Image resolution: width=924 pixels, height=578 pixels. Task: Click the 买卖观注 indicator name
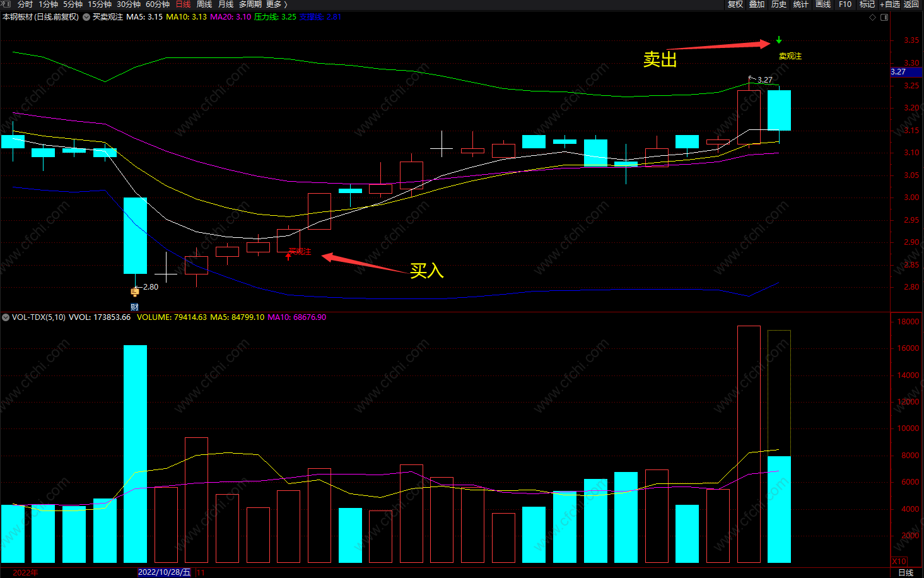click(108, 17)
